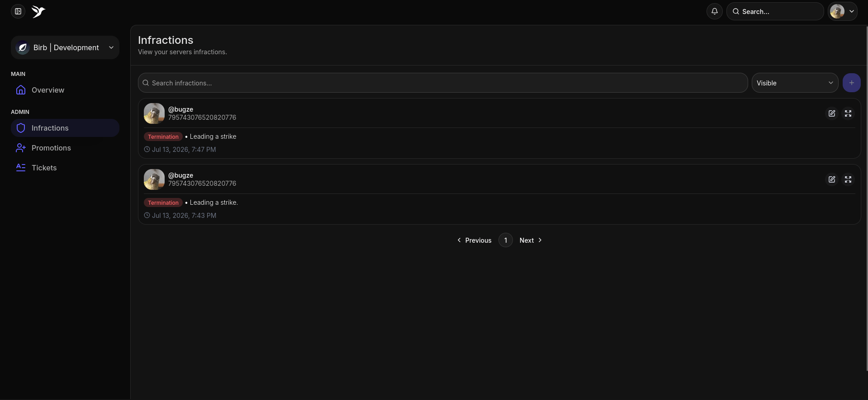The image size is (868, 400).
Task: Expand the 7:43 PM infraction details
Action: click(848, 179)
